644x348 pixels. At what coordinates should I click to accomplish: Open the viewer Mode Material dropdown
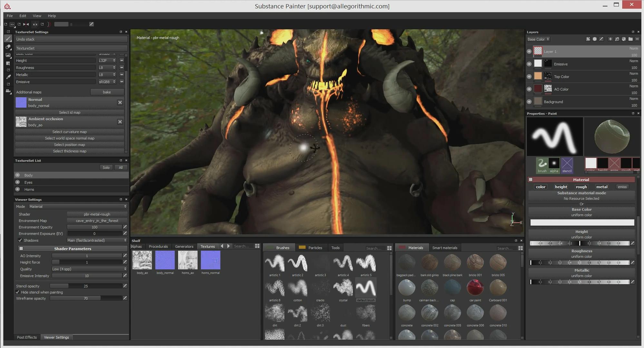point(78,207)
